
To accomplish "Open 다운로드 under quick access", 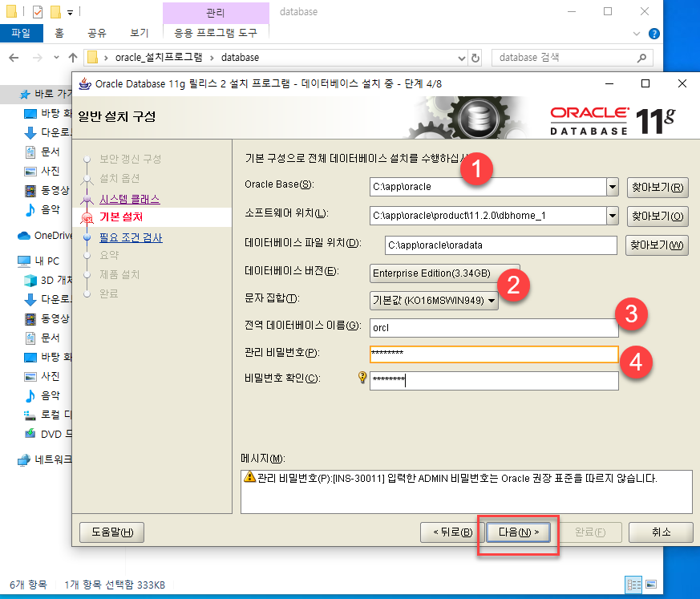I will (48, 132).
